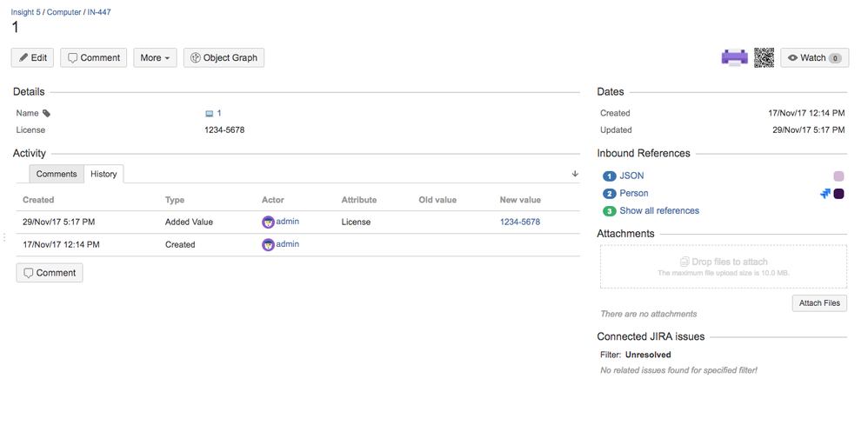The height and width of the screenshot is (425, 868).
Task: Open the Unresolved filter for connected issues
Action: pos(649,355)
